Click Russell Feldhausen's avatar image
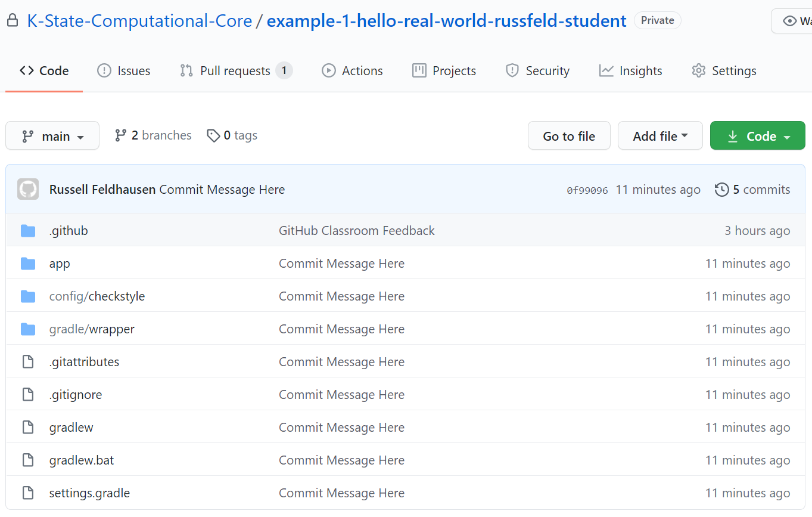Viewport: 812px width, 517px height. click(x=28, y=189)
